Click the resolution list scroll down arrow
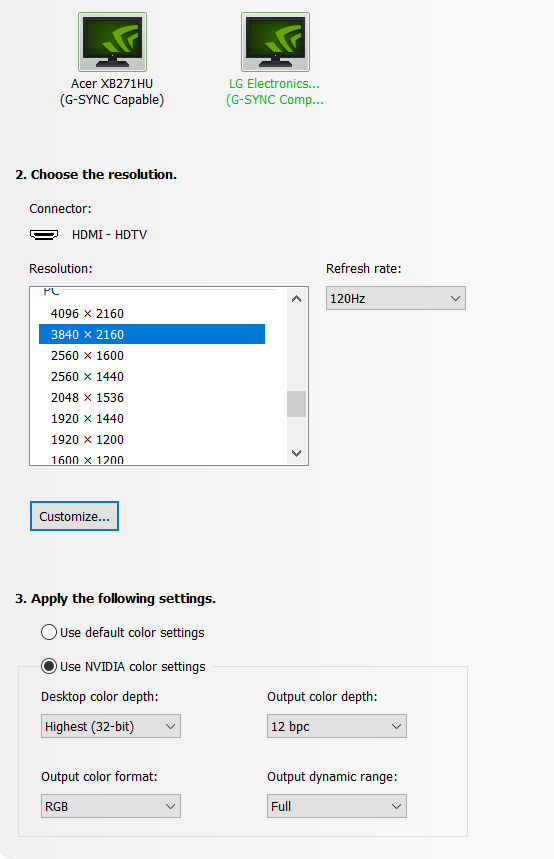Viewport: 554px width, 859px height. (x=296, y=453)
